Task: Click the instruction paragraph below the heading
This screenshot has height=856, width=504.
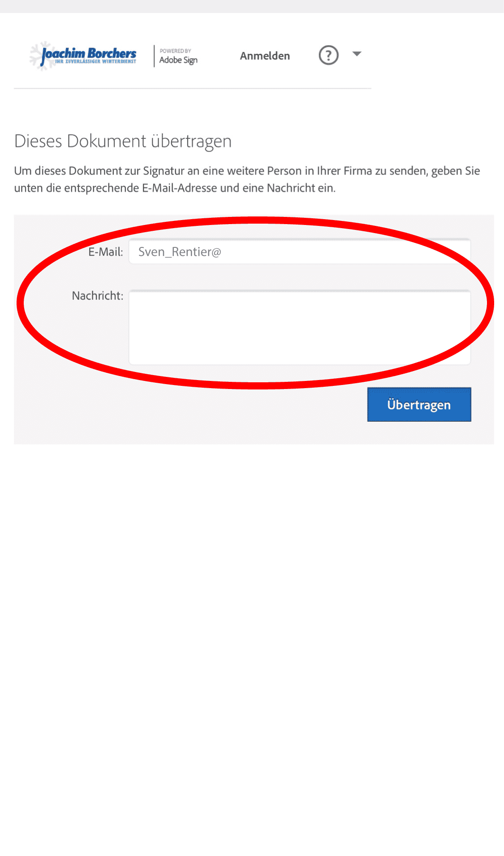Action: [247, 179]
